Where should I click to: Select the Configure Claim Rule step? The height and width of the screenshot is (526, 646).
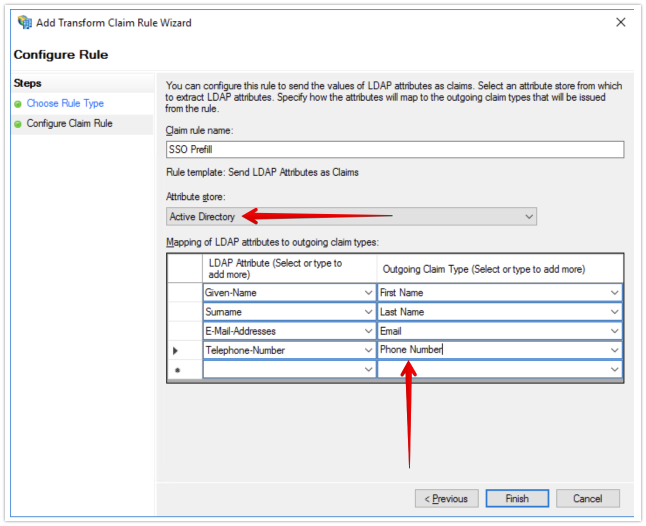pos(69,124)
